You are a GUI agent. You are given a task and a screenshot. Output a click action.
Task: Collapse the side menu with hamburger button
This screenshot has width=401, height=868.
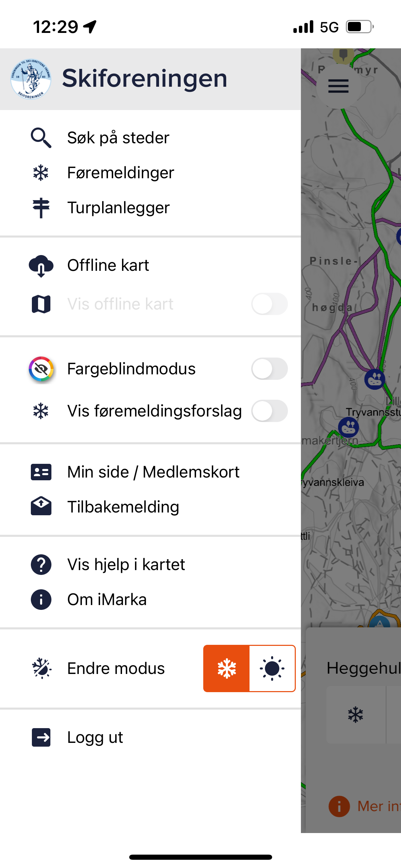[x=338, y=86]
